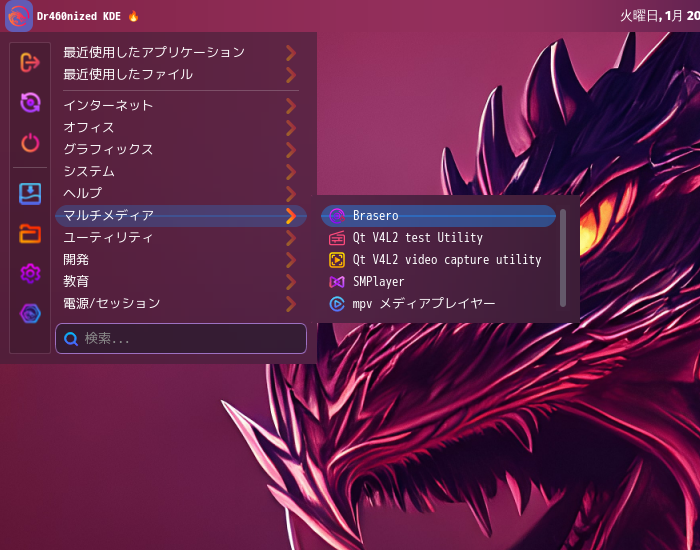Click the Dr460nized KDE panel label
700x550 pixels.
79,17
